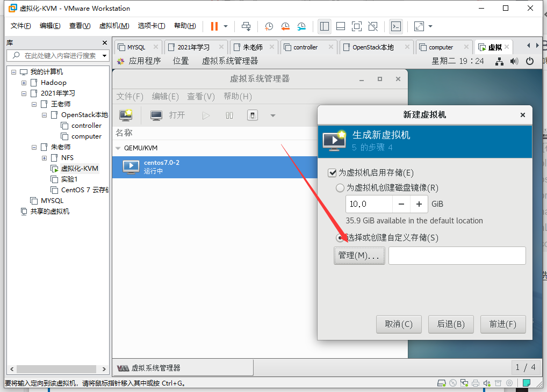The height and width of the screenshot is (392, 547).
Task: Toggle the library sidebar view icon
Action: (x=325, y=26)
